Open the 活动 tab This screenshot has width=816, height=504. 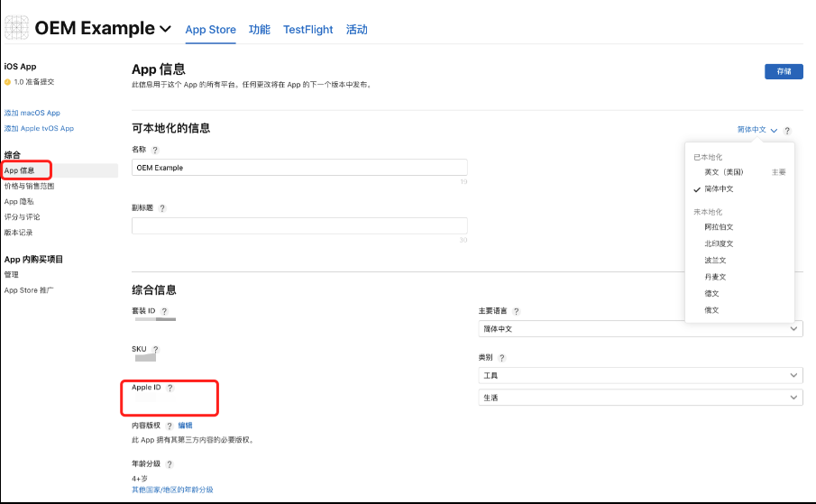tap(357, 30)
